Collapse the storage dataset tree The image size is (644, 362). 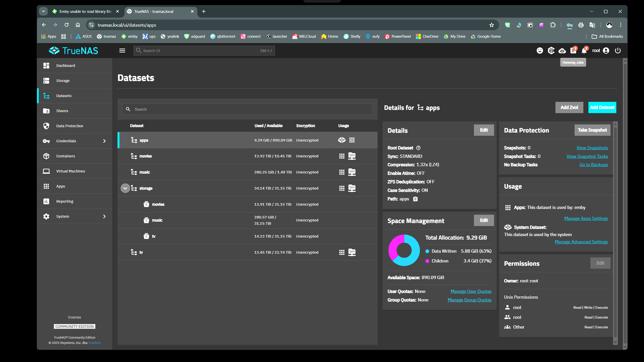coord(125,188)
